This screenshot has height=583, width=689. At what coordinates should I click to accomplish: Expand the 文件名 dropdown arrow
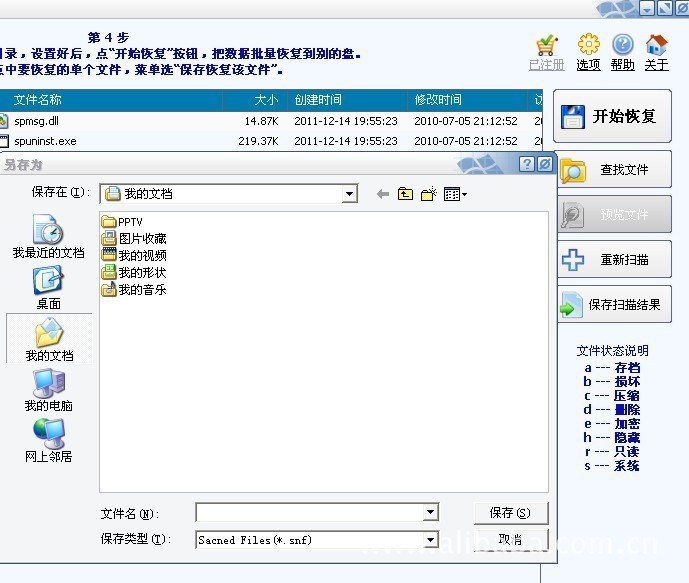pos(431,512)
